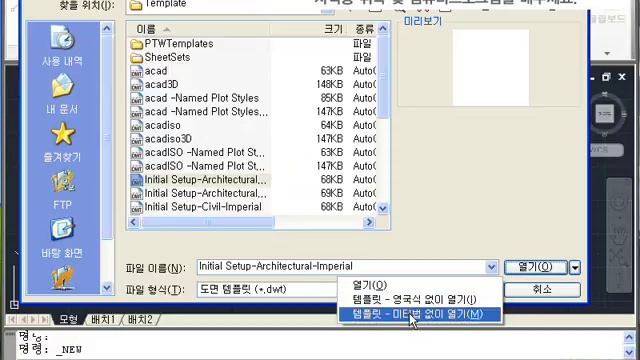
Task: Click the acad3D file icon
Action: coord(136,85)
